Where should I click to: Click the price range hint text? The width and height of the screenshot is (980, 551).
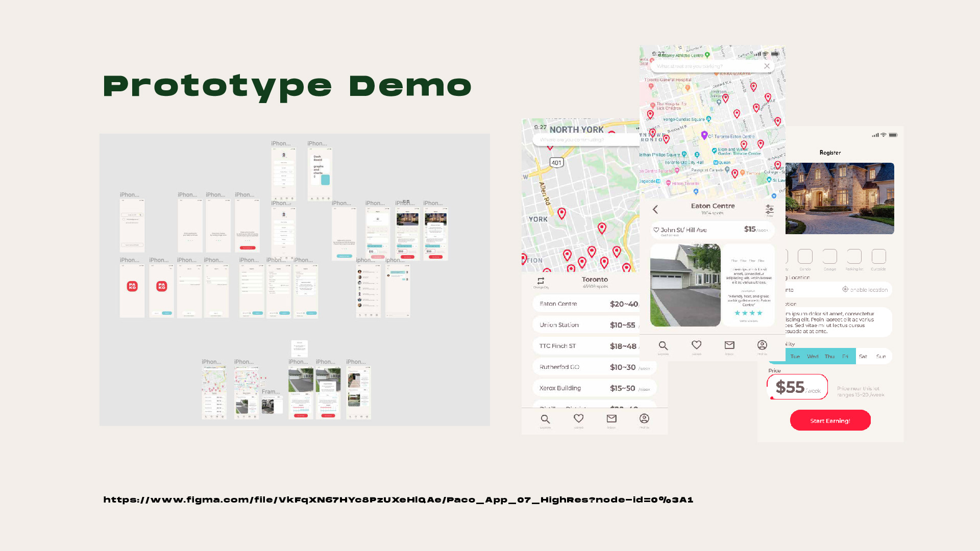coord(861,391)
